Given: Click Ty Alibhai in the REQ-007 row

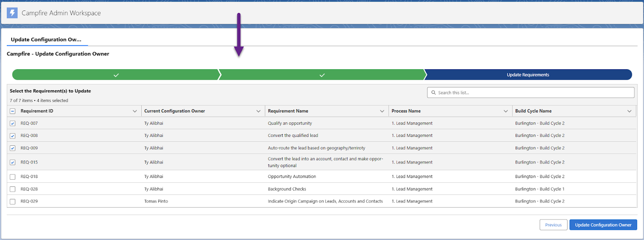Looking at the screenshot, I should coord(154,123).
